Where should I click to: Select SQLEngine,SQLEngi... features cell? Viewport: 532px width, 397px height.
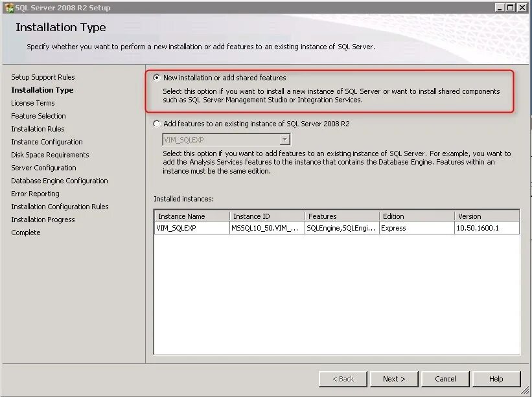pos(342,228)
